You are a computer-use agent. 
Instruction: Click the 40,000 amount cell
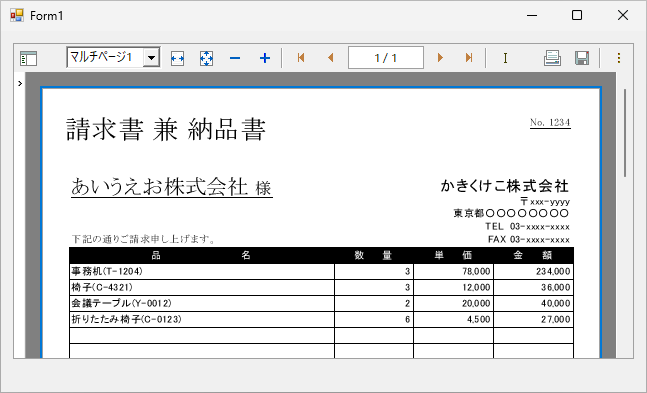click(x=533, y=303)
